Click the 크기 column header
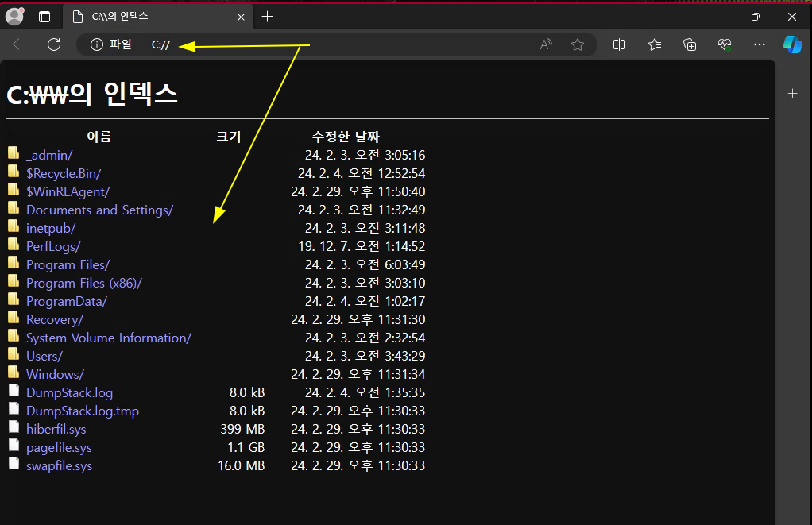The image size is (812, 525). (x=228, y=137)
